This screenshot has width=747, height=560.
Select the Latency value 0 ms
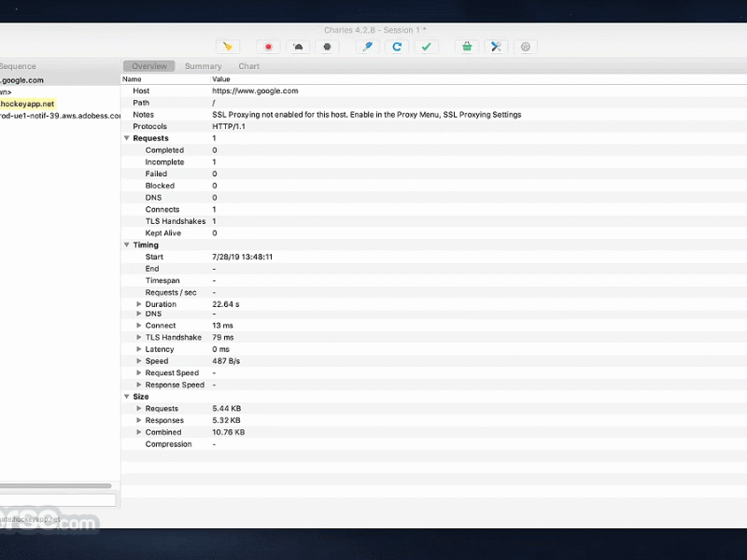tap(220, 349)
